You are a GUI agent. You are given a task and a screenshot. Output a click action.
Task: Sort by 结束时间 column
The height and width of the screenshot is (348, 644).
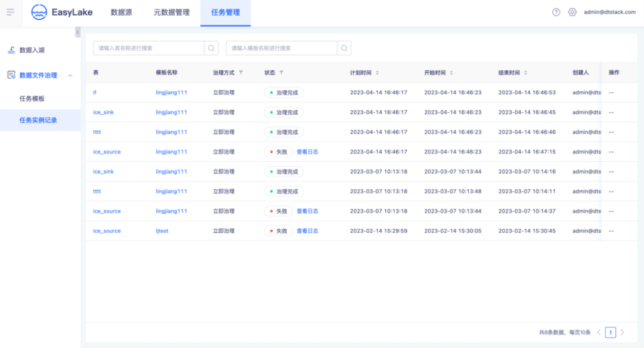click(526, 73)
